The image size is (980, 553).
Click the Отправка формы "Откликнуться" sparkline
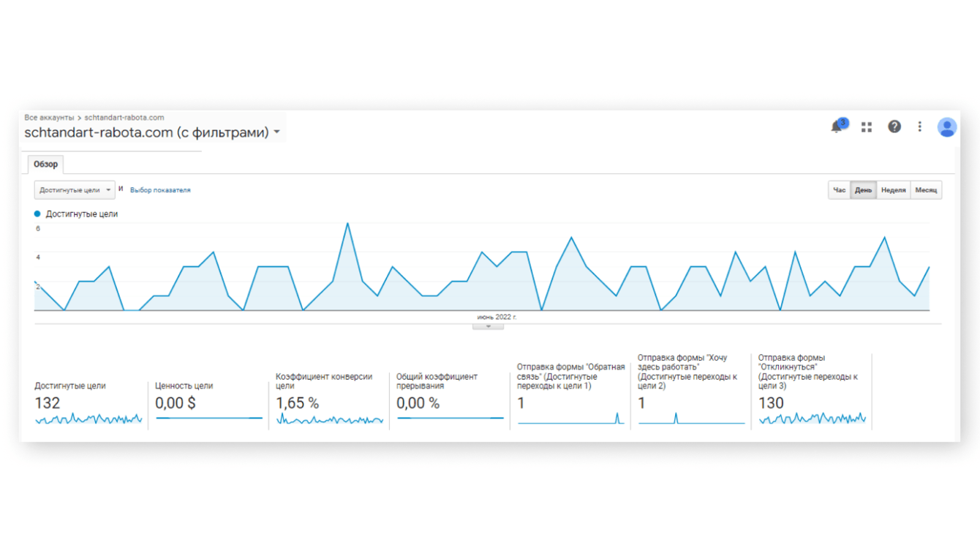[813, 418]
